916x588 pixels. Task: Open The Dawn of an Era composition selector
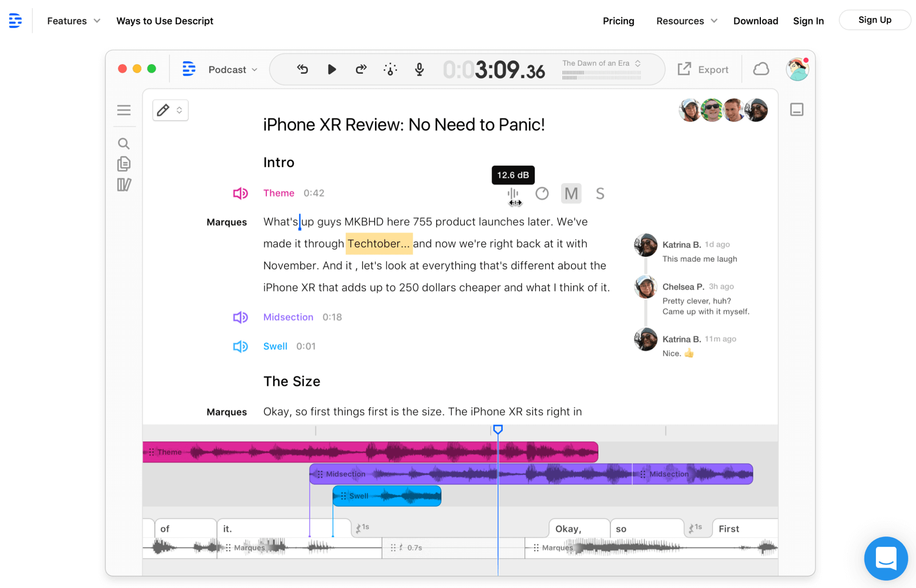pos(601,64)
